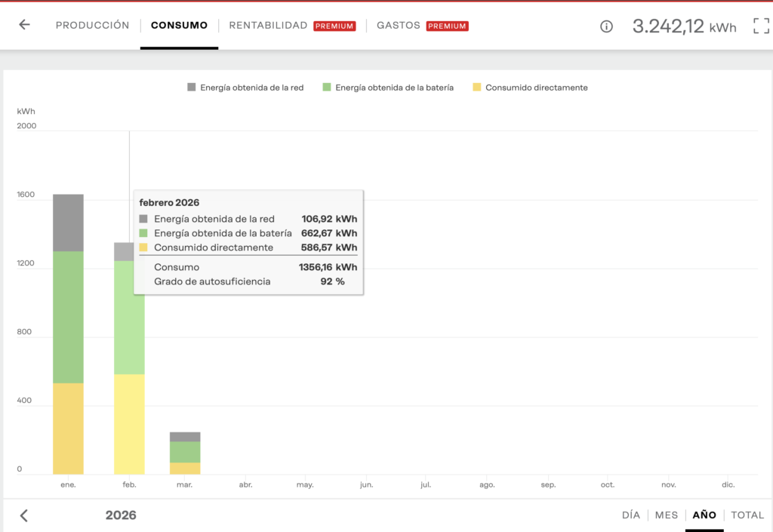
Task: Click the green battery segment of March bar
Action: [x=185, y=452]
